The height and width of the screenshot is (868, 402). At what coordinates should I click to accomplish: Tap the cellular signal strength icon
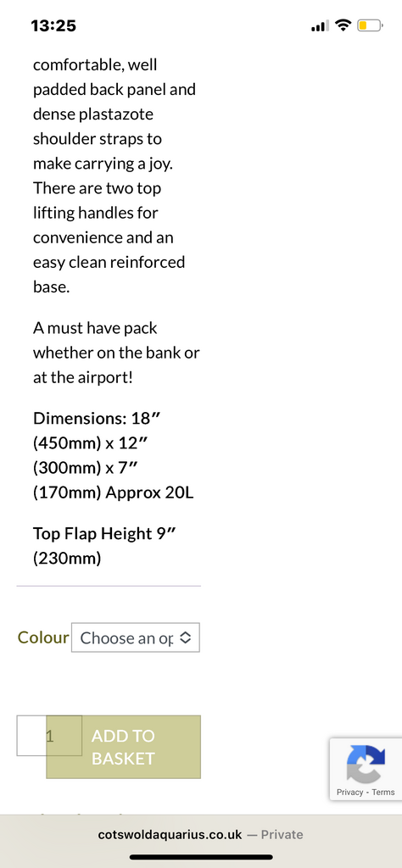tap(320, 25)
